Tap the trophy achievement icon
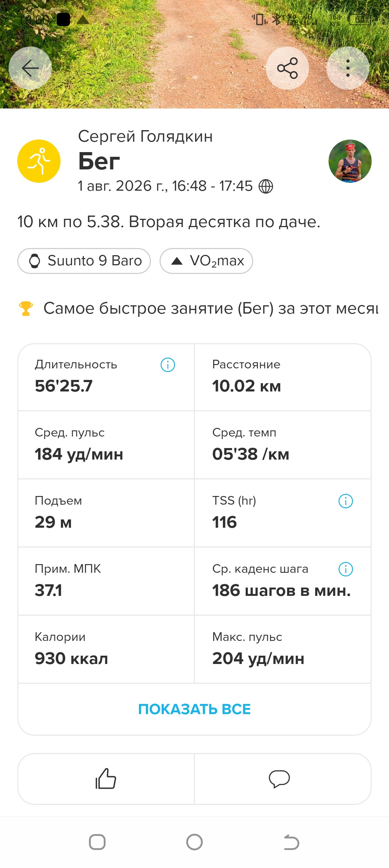389x868 pixels. pyautogui.click(x=26, y=309)
